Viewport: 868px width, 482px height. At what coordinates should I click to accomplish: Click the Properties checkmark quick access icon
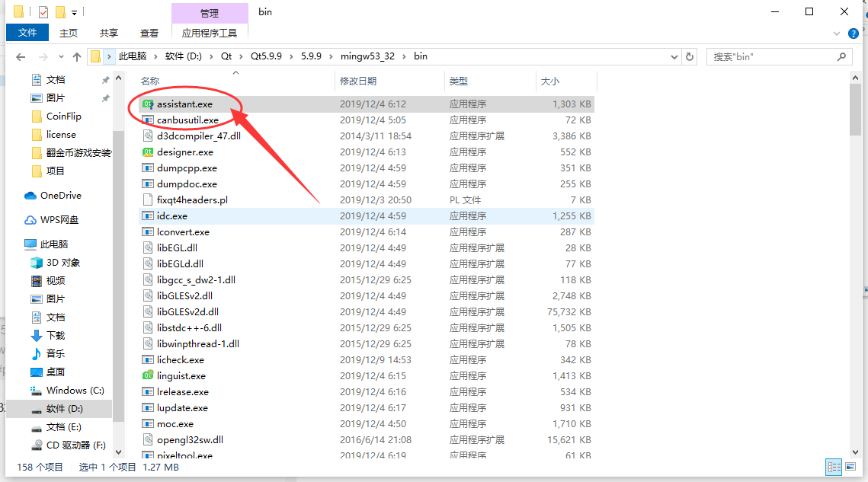pos(43,11)
